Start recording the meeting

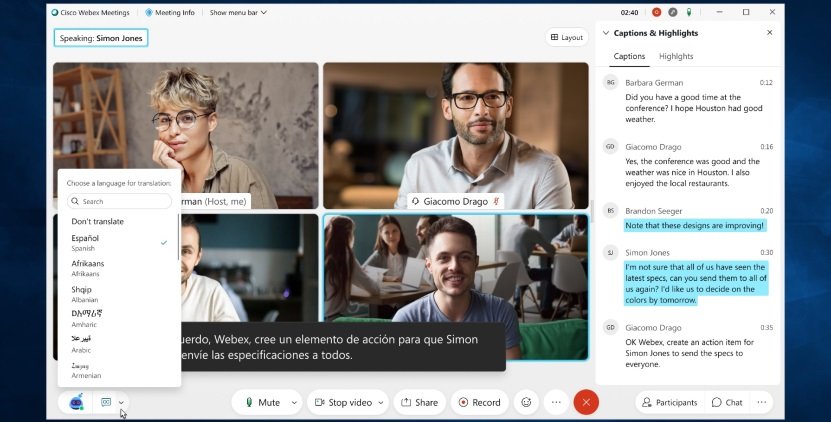pos(479,402)
